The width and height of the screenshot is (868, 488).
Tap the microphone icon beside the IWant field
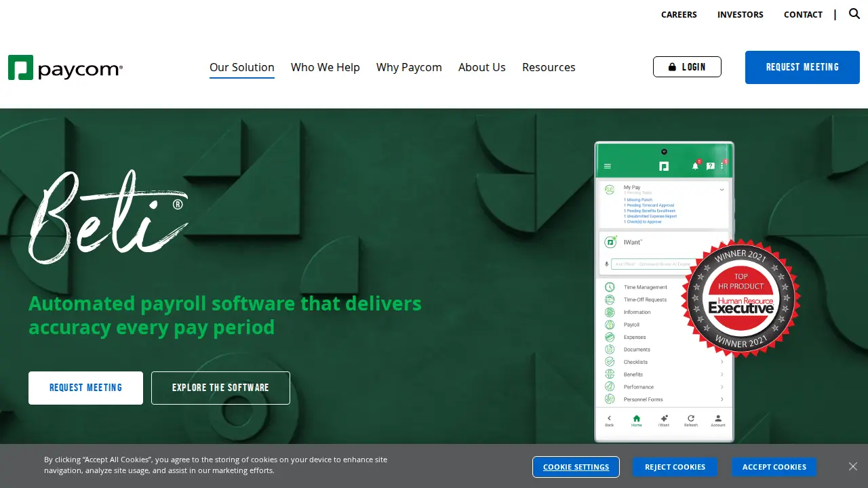(x=607, y=264)
